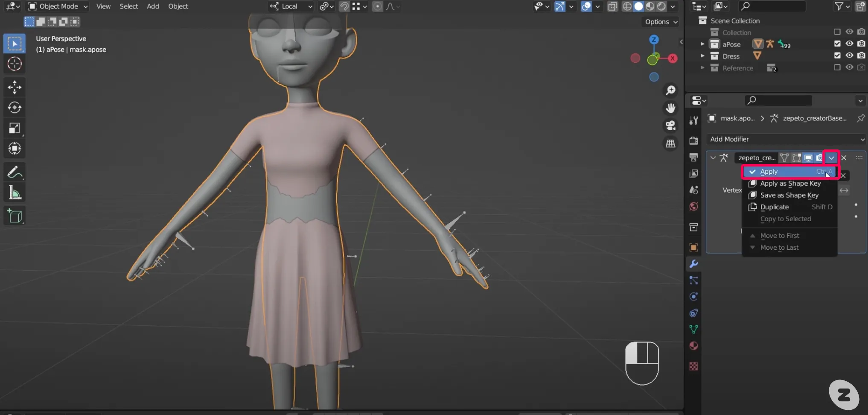Remove the zepeto_cre armature modifier
868x415 pixels.
844,158
